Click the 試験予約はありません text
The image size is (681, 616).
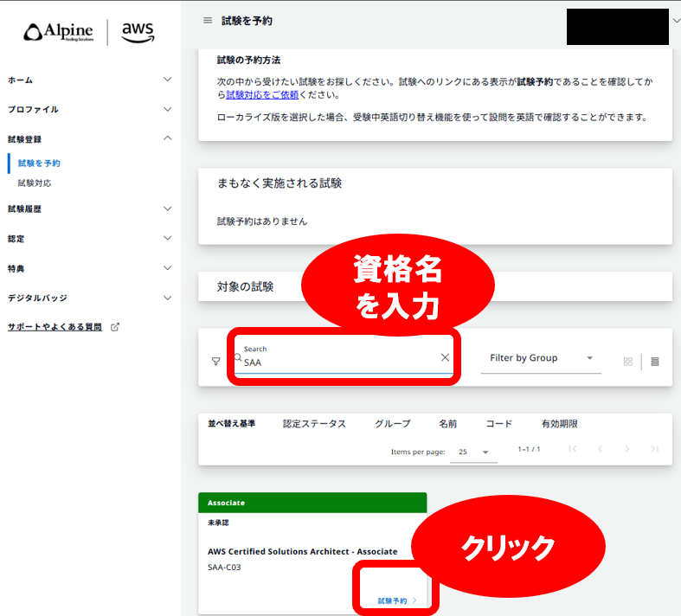click(262, 221)
